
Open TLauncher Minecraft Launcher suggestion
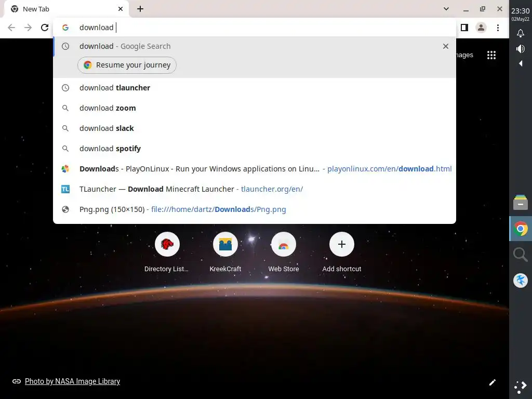tap(255, 189)
